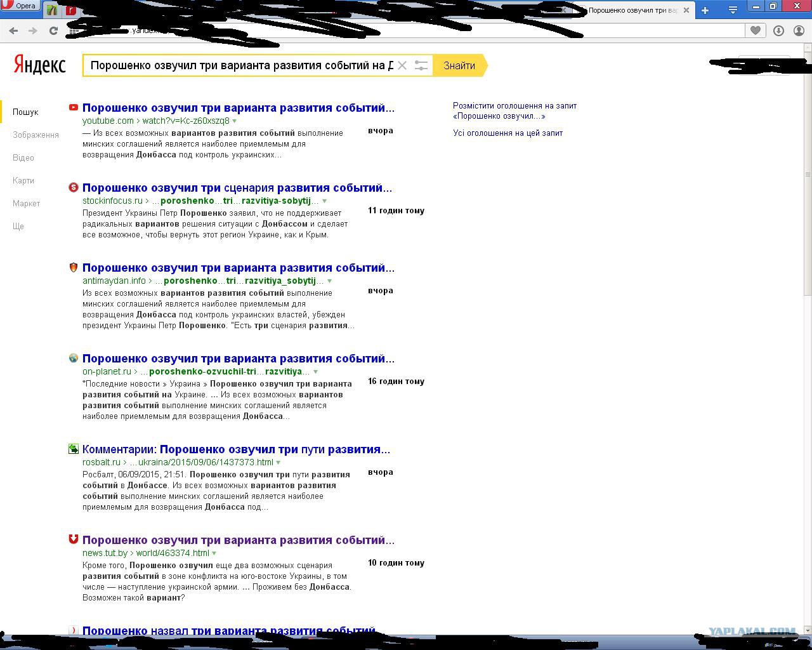Expand dropdown arrow after rosbalt.ru URL

click(278, 463)
